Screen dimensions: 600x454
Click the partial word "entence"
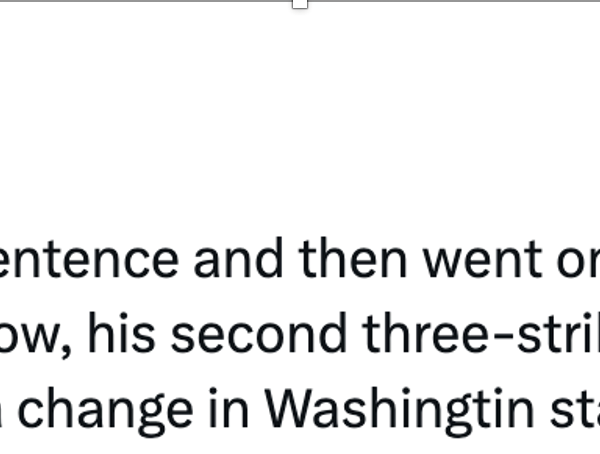point(89,260)
